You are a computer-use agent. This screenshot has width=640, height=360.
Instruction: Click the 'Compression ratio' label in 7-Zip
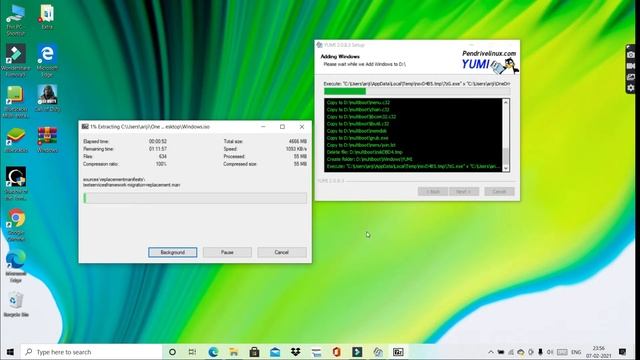point(100,164)
